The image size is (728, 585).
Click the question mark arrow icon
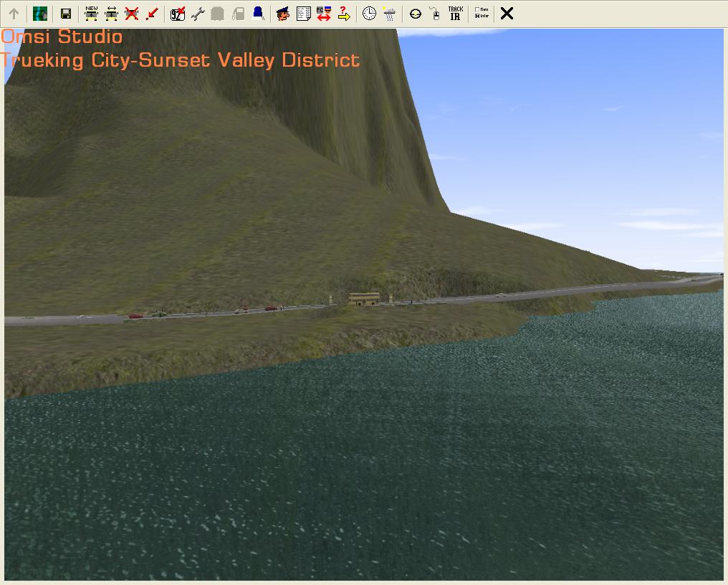pos(343,14)
